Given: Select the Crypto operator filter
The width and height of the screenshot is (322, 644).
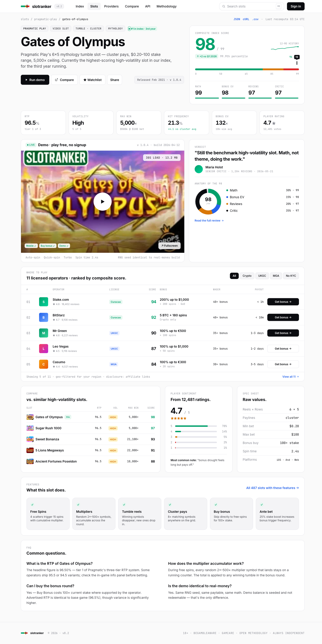Looking at the screenshot, I should coord(247,276).
